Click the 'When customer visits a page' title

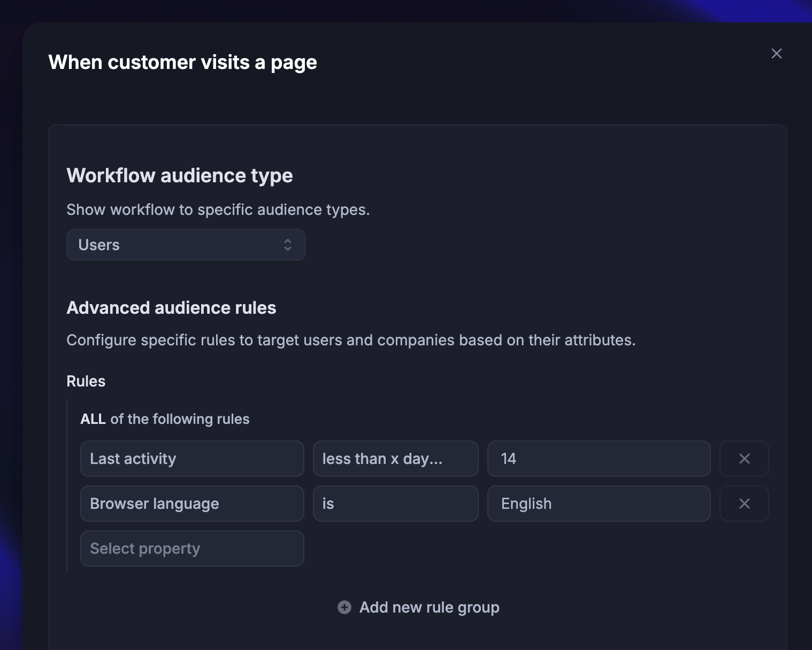pos(183,63)
